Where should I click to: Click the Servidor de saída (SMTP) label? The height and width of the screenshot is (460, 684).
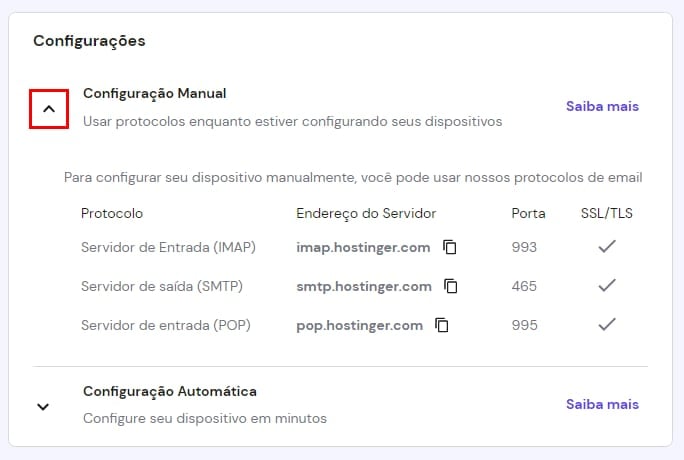(x=162, y=286)
